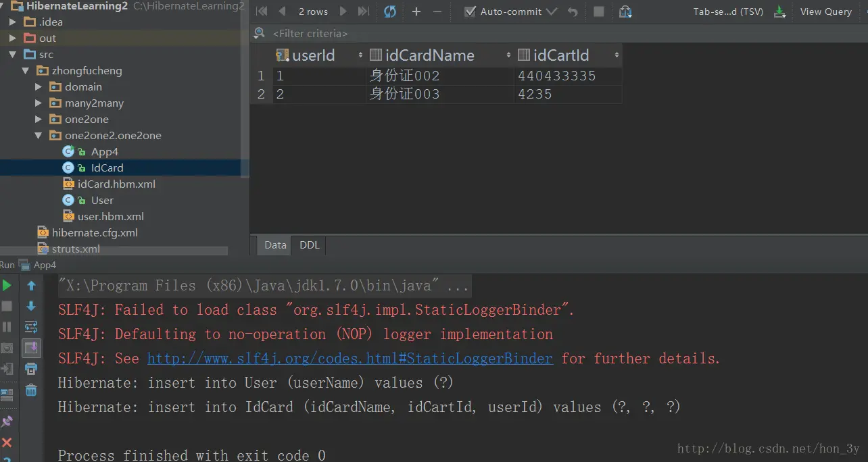Select cell containing 身份证003
The height and width of the screenshot is (462, 868).
pos(439,95)
